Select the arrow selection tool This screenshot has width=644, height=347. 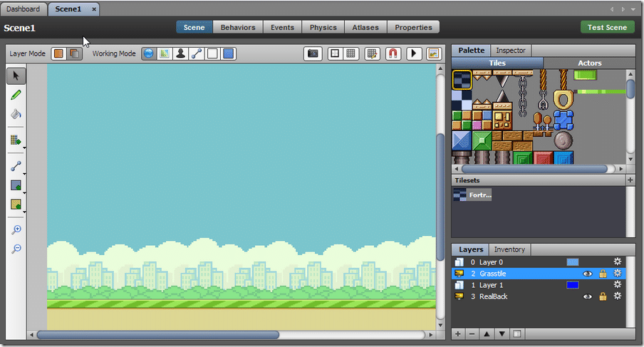tap(16, 76)
